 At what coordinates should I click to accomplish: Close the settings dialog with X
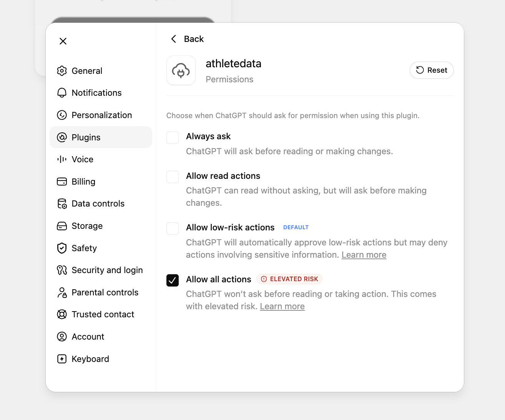[63, 41]
